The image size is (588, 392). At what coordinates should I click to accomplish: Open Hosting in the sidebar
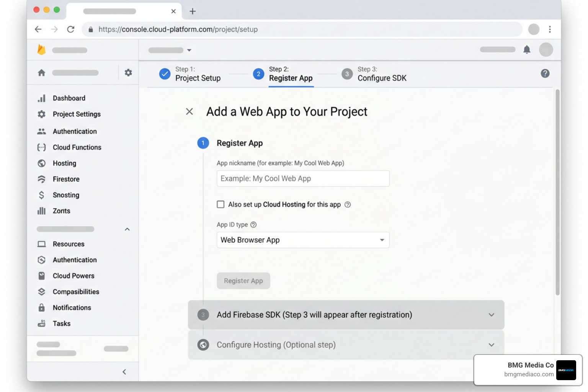click(x=57, y=163)
